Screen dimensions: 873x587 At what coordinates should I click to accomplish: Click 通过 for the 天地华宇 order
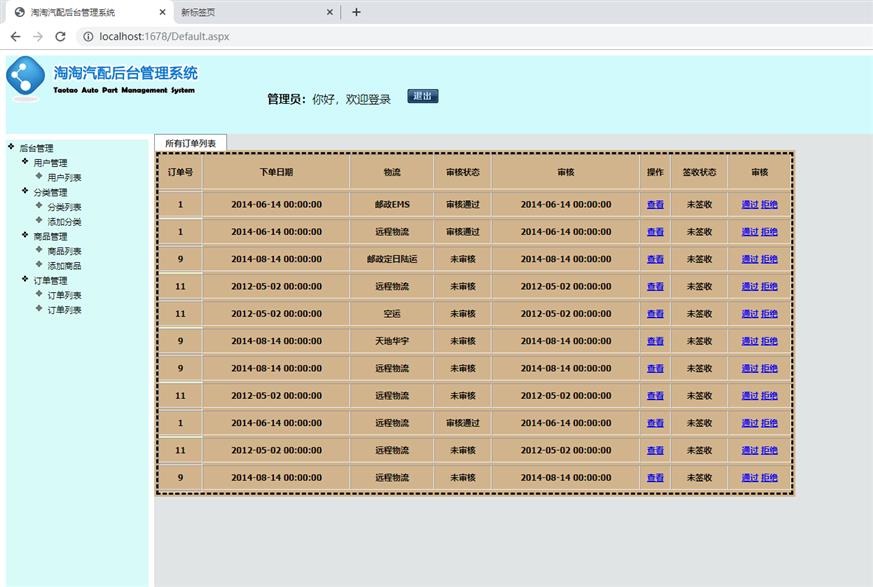[749, 341]
